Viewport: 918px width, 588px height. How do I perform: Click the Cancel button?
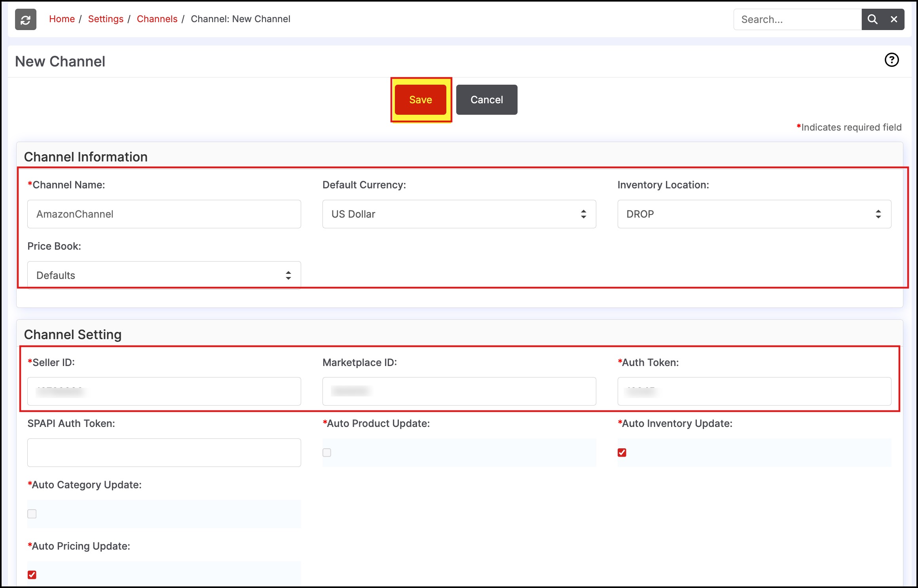[486, 100]
